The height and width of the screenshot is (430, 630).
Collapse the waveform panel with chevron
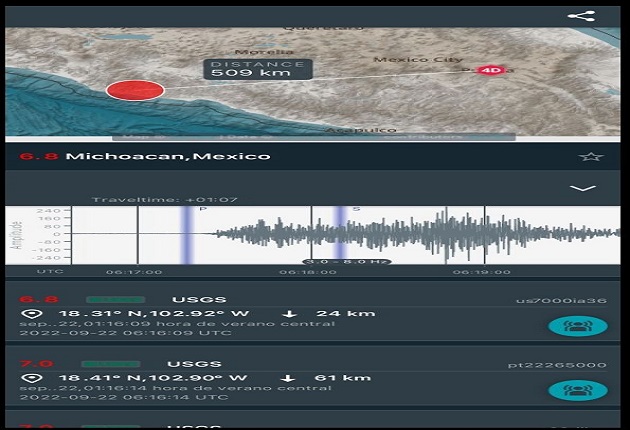click(x=583, y=188)
